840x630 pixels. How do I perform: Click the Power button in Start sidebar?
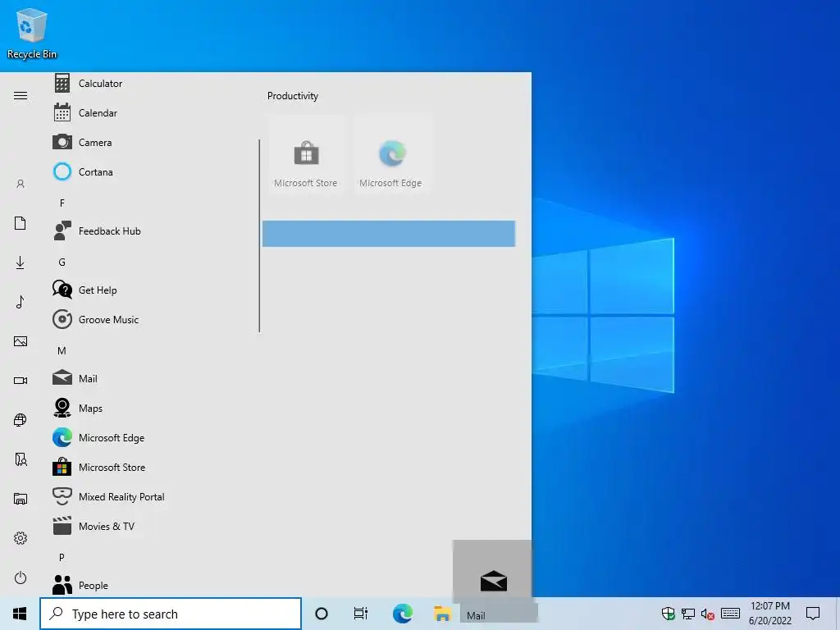point(21,577)
